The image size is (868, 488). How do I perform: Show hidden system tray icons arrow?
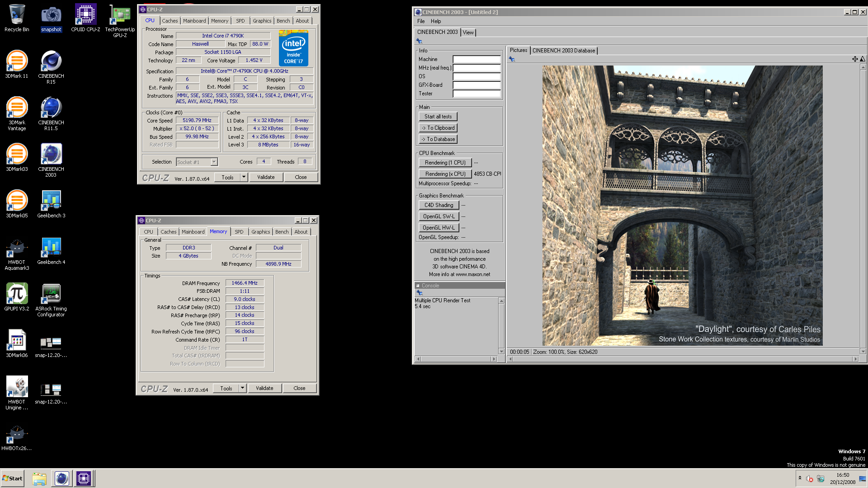click(x=800, y=478)
